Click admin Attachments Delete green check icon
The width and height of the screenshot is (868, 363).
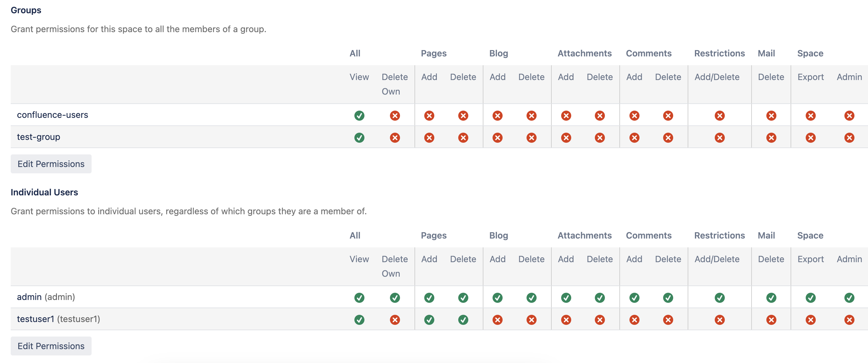[x=600, y=297]
